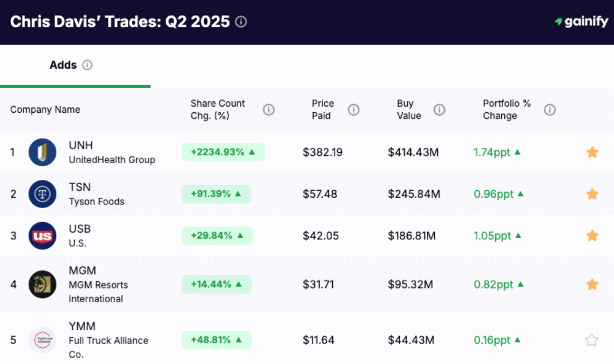The image size is (614, 364).
Task: Open the UNH ticker link
Action: pyautogui.click(x=81, y=145)
